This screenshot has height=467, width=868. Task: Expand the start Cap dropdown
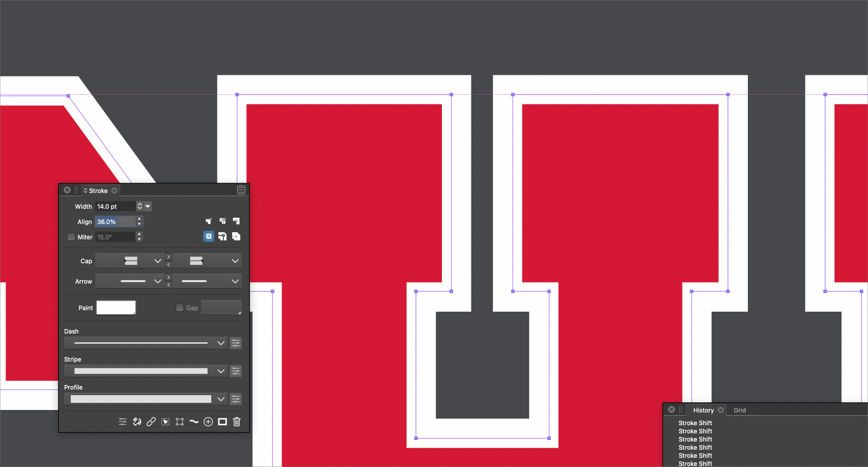click(157, 261)
